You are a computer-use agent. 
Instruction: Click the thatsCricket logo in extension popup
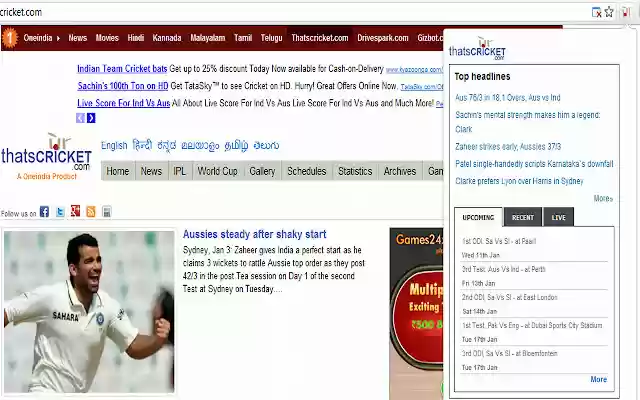tap(477, 49)
